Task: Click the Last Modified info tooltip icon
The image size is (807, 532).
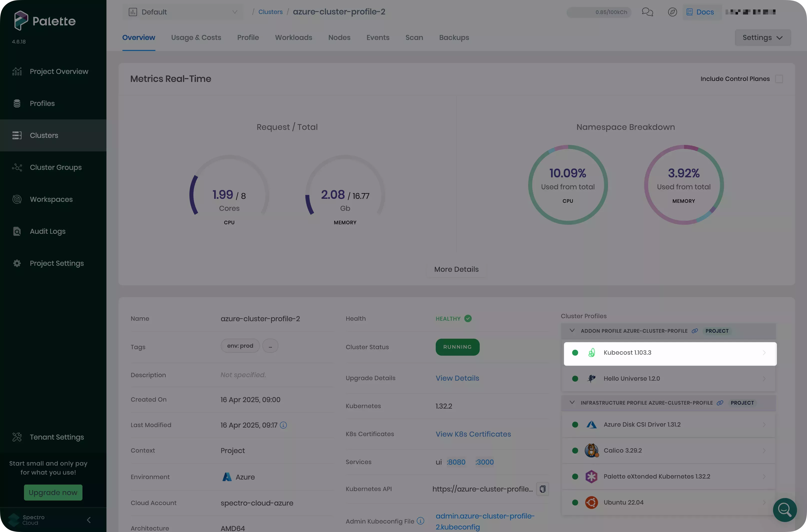Action: (x=284, y=425)
